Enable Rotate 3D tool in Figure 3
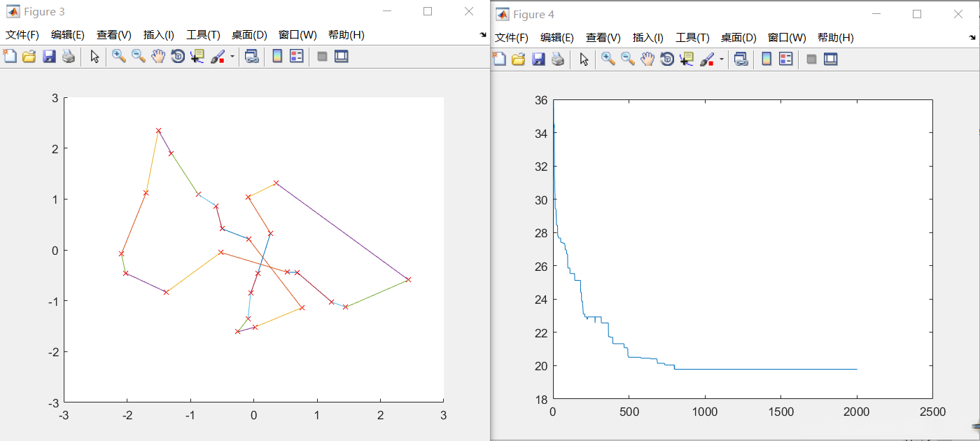Viewport: 980px width, 441px height. [178, 57]
